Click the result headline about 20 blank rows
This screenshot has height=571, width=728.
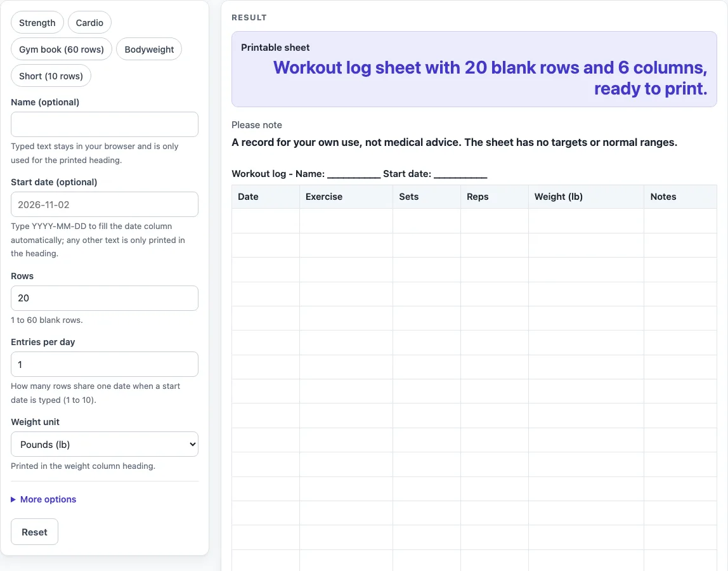[x=490, y=78]
